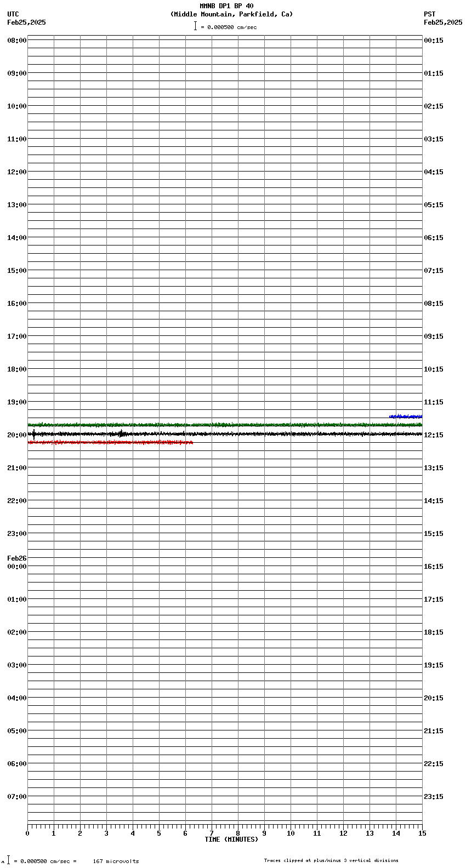Click the red seismic trace
Image resolution: width=466 pixels, height=868 pixels.
click(x=110, y=442)
